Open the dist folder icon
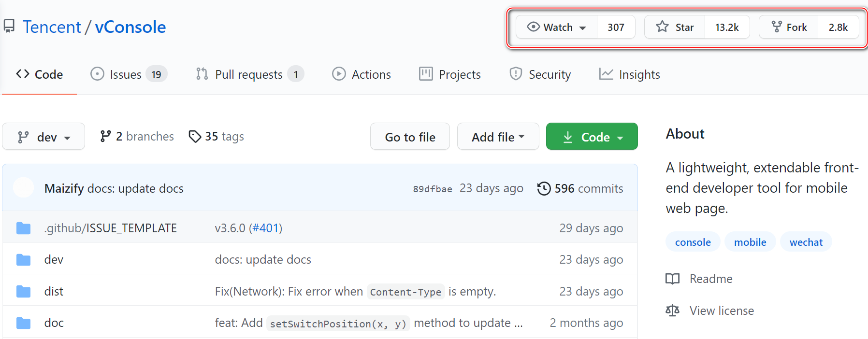Viewport: 868px width, 339px height. pyautogui.click(x=23, y=292)
